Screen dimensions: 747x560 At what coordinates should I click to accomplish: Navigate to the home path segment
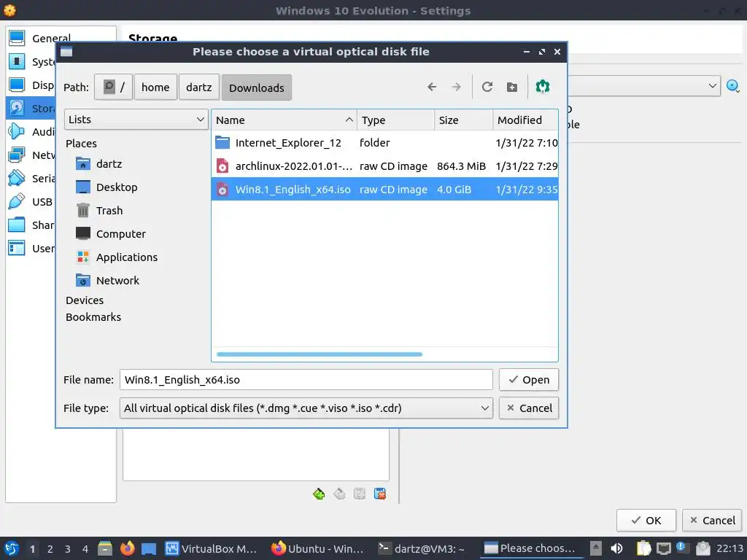155,87
